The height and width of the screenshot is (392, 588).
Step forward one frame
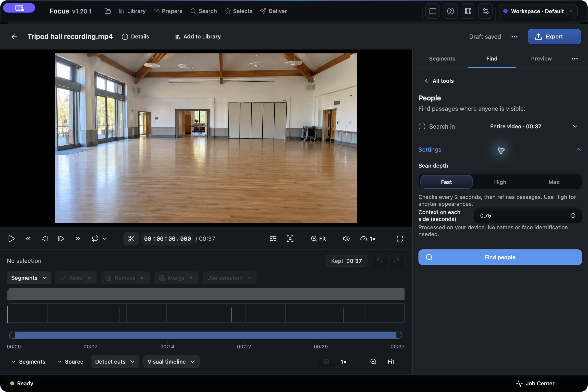(x=61, y=239)
